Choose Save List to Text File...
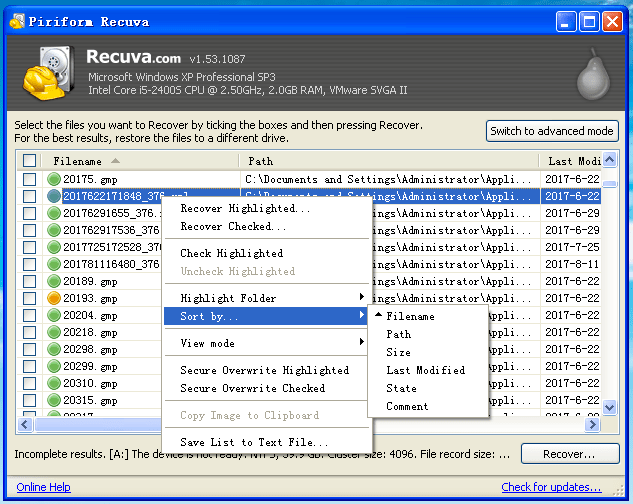 (x=266, y=442)
